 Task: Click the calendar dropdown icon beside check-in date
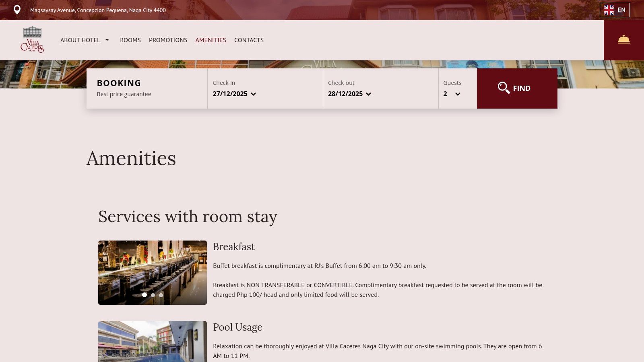click(x=253, y=94)
